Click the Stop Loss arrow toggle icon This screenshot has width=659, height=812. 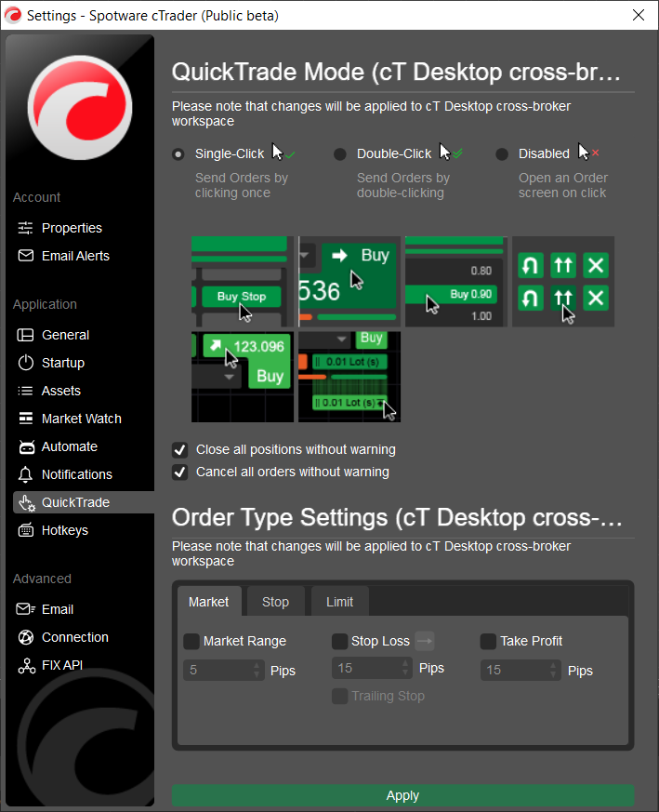point(425,641)
